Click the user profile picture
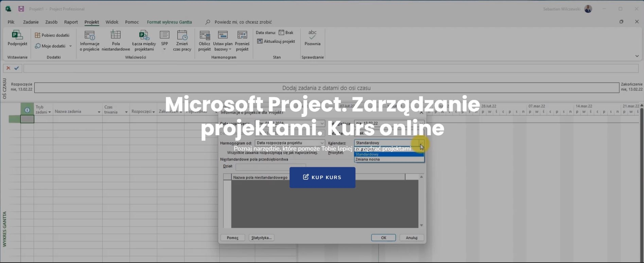The width and height of the screenshot is (644, 263). coord(588,9)
